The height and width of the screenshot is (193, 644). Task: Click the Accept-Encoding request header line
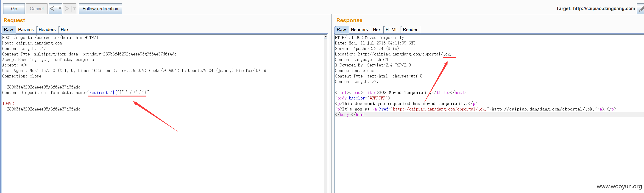click(48, 59)
